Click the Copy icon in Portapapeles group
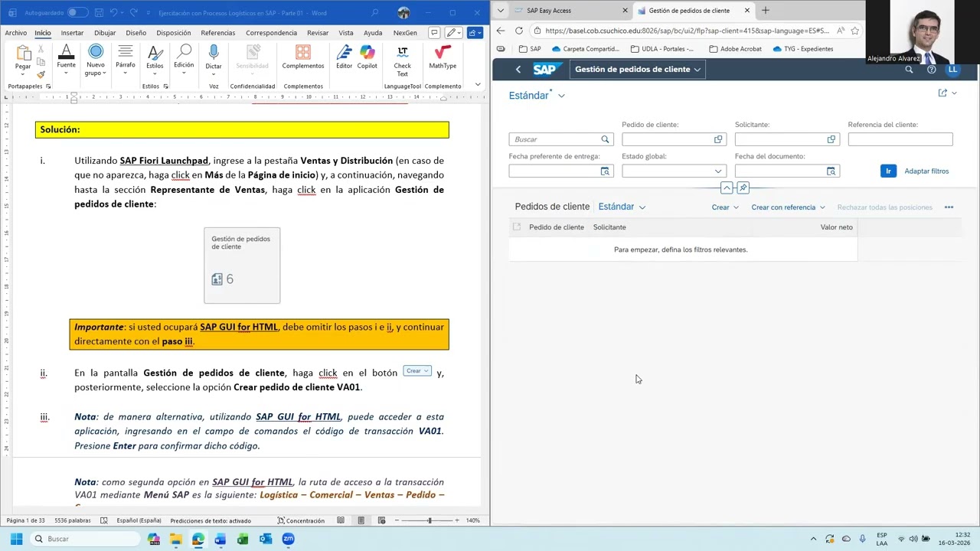The width and height of the screenshot is (980, 551). (x=41, y=63)
